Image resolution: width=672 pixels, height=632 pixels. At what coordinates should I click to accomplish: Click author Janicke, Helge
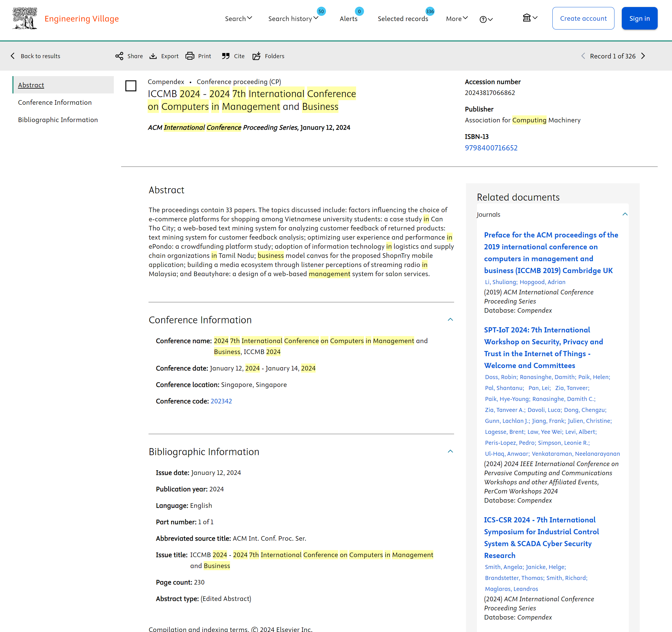pos(546,567)
